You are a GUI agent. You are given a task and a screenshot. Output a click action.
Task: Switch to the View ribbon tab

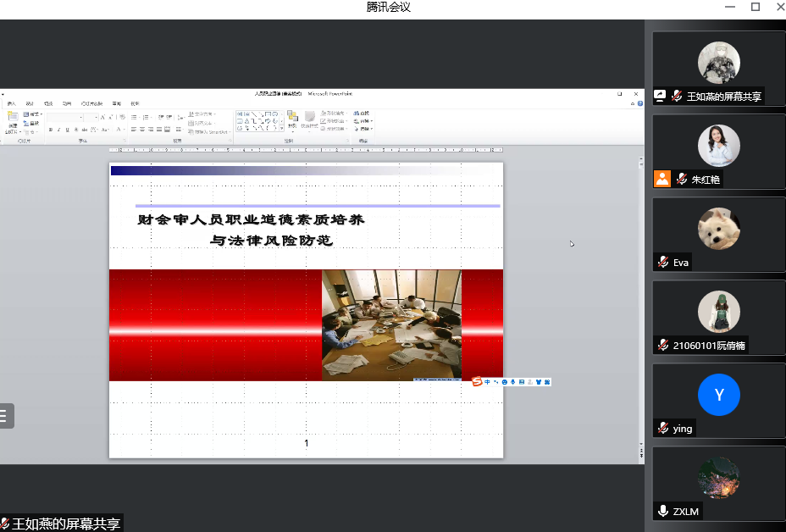pos(135,103)
